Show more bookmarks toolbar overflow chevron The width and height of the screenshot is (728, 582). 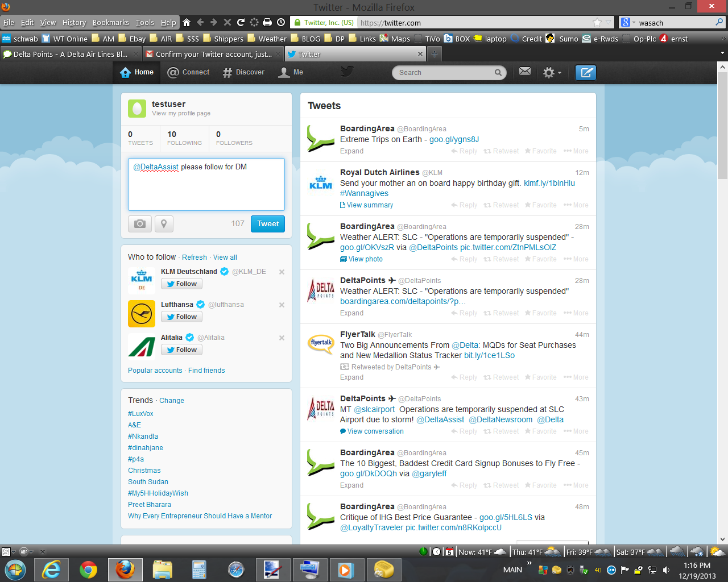(723, 39)
